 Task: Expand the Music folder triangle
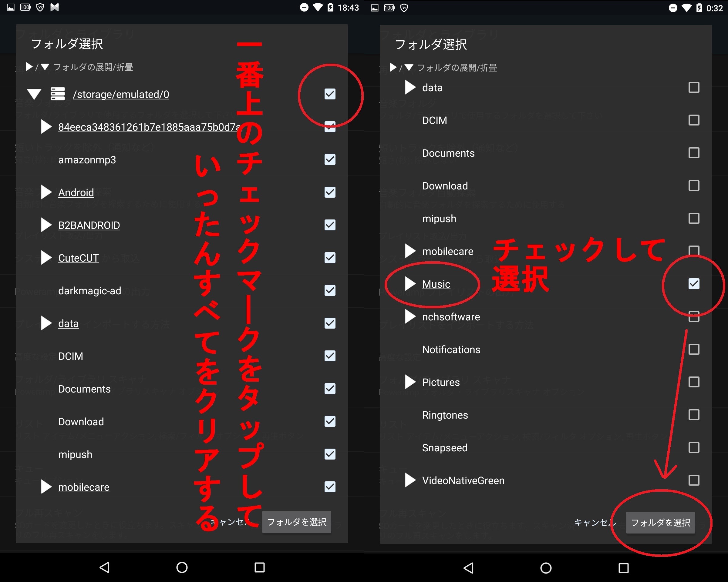410,284
